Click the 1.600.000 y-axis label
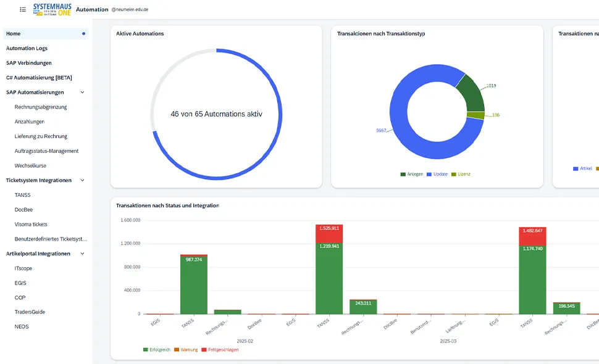Viewport: 599px width, 364px height. coord(130,220)
